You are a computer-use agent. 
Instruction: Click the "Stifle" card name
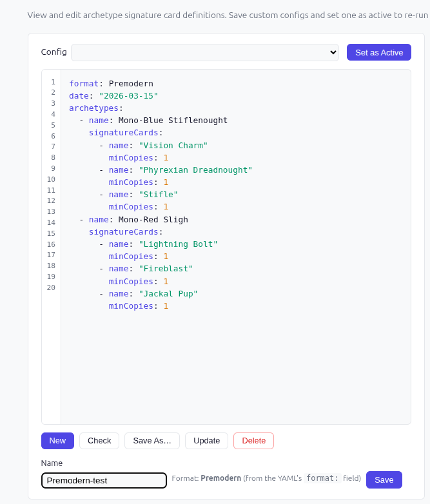[x=158, y=195]
